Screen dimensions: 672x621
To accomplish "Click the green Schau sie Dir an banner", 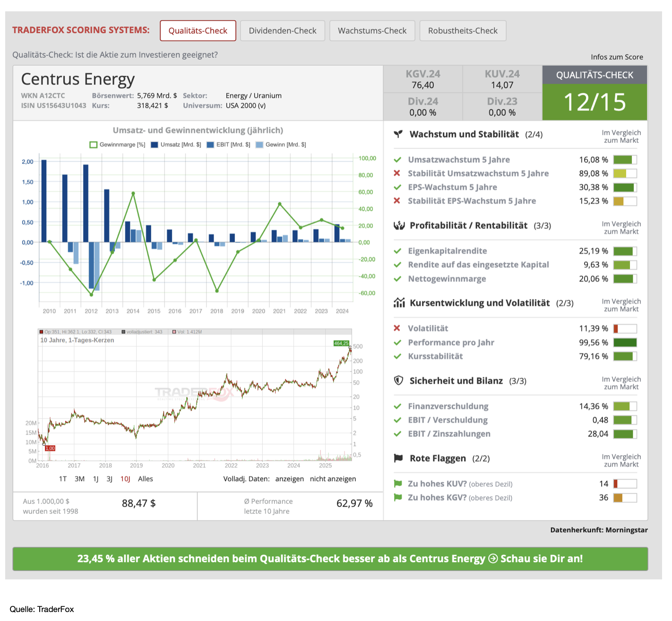I will (x=330, y=559).
